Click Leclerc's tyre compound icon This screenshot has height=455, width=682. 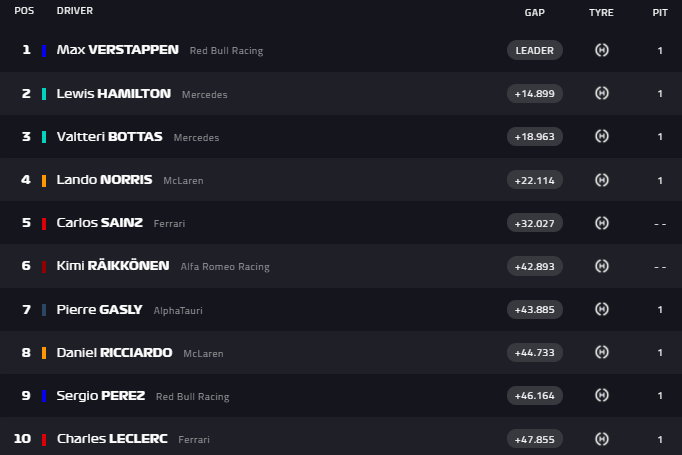click(x=601, y=439)
